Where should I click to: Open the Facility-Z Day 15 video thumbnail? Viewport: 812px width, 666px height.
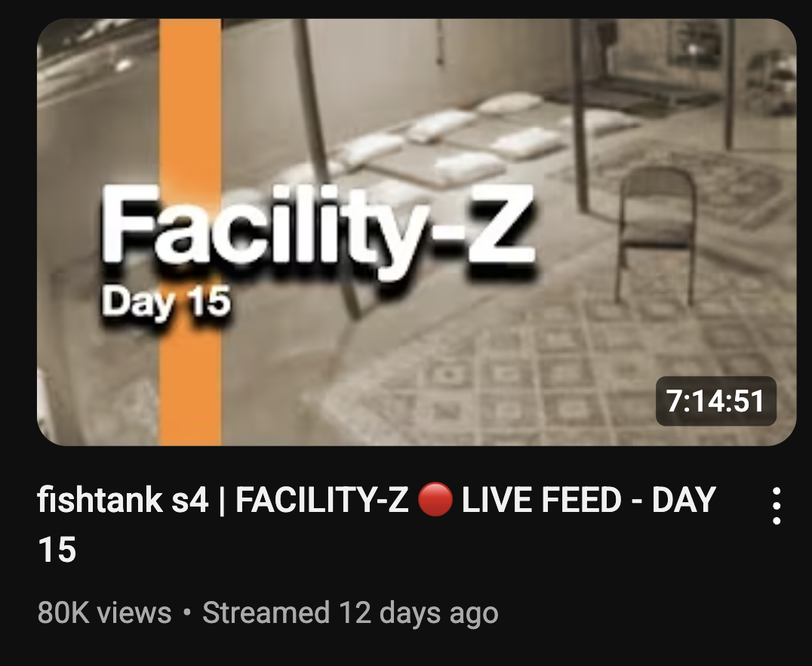417,232
